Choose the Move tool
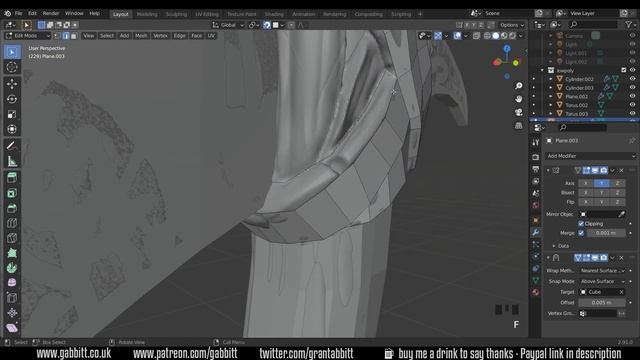 [12, 84]
